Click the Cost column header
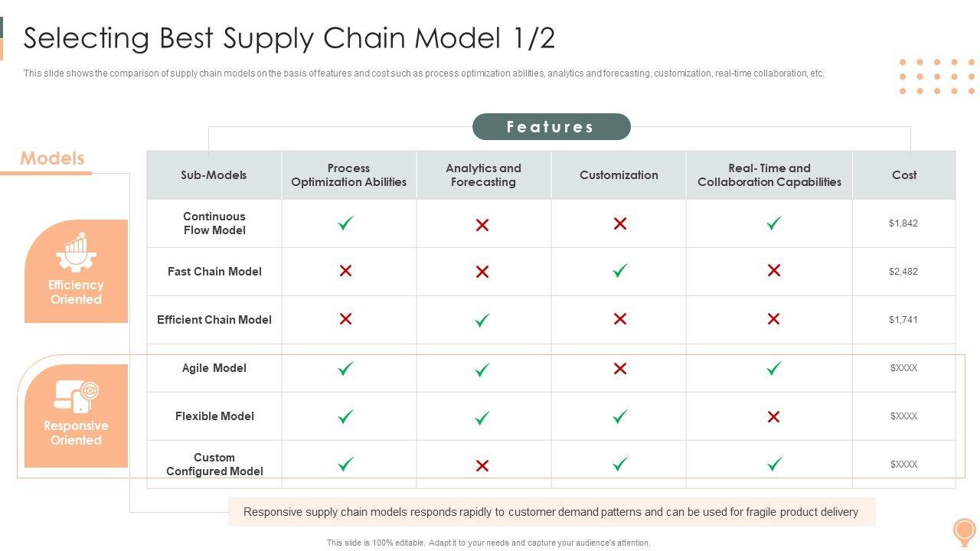 [x=904, y=175]
